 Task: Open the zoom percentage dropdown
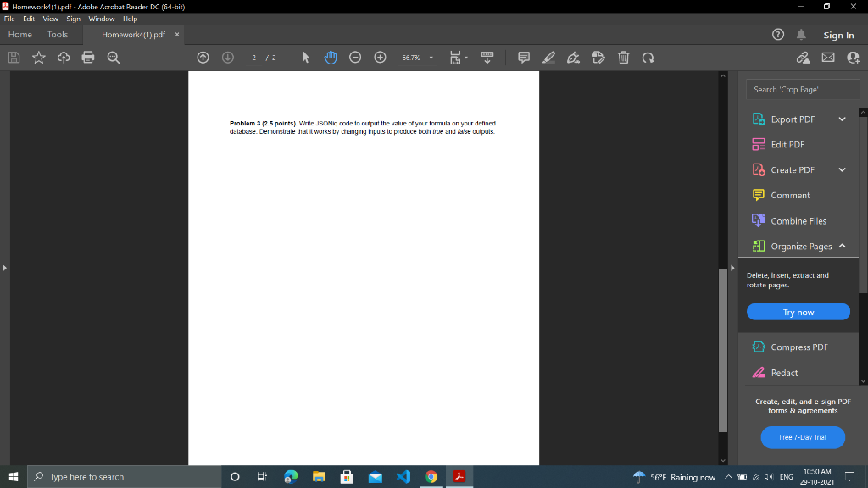[x=431, y=57]
